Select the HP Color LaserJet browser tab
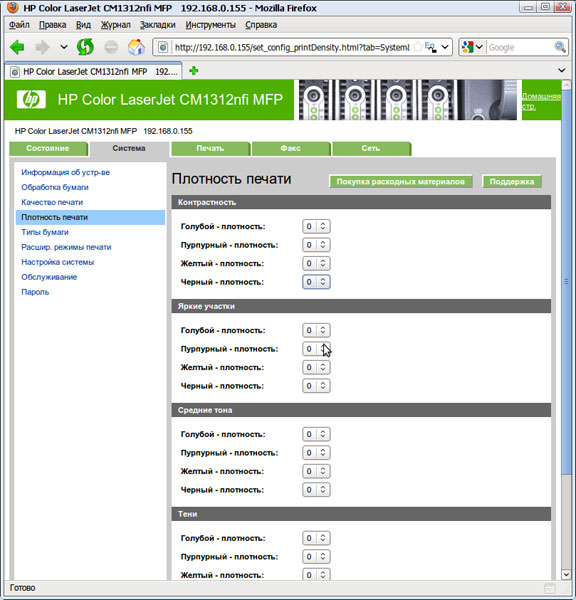Image resolution: width=576 pixels, height=600 pixels. pyautogui.click(x=94, y=72)
